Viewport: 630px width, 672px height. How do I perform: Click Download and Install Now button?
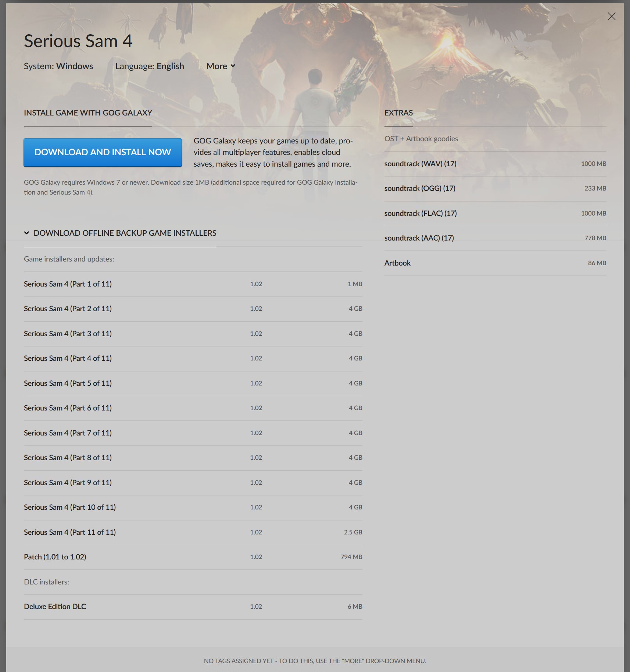[103, 152]
